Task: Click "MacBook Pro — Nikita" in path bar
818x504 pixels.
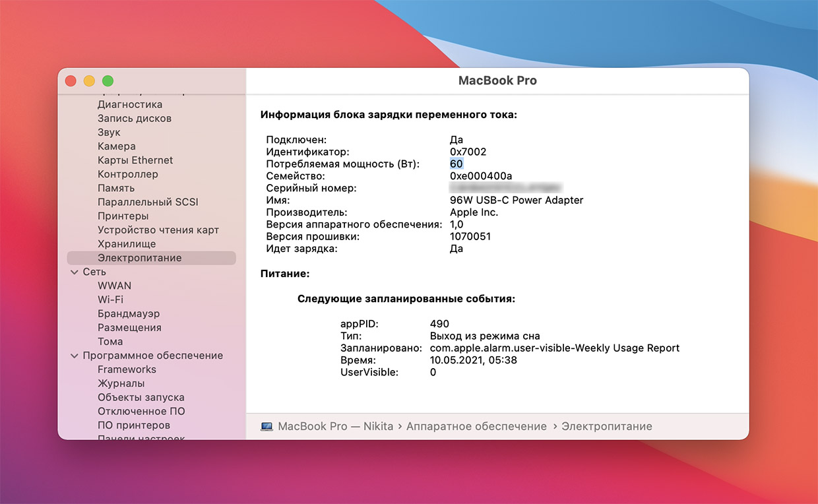Action: (x=336, y=426)
